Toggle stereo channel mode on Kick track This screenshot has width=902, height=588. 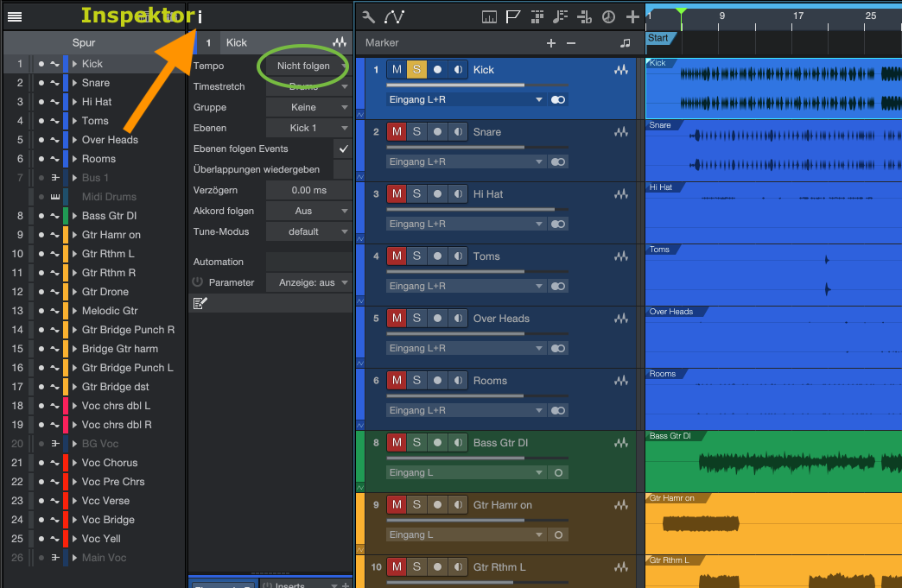[x=558, y=100]
